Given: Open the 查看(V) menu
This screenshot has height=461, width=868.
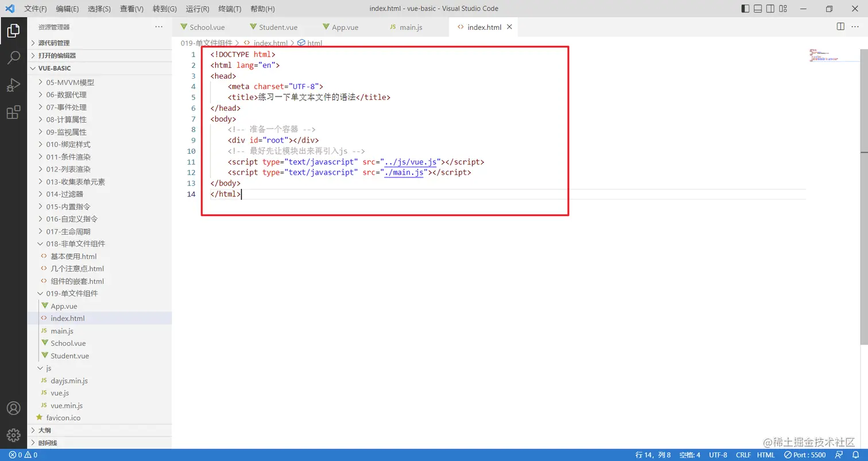Looking at the screenshot, I should [132, 9].
